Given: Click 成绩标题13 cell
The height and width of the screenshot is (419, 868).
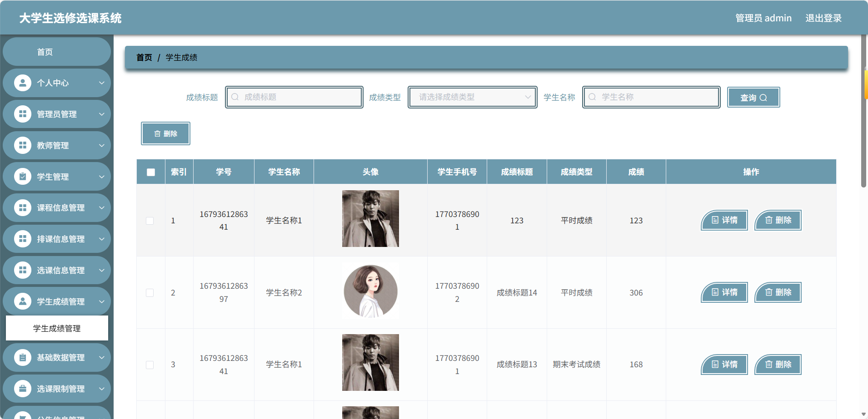Looking at the screenshot, I should point(517,365).
